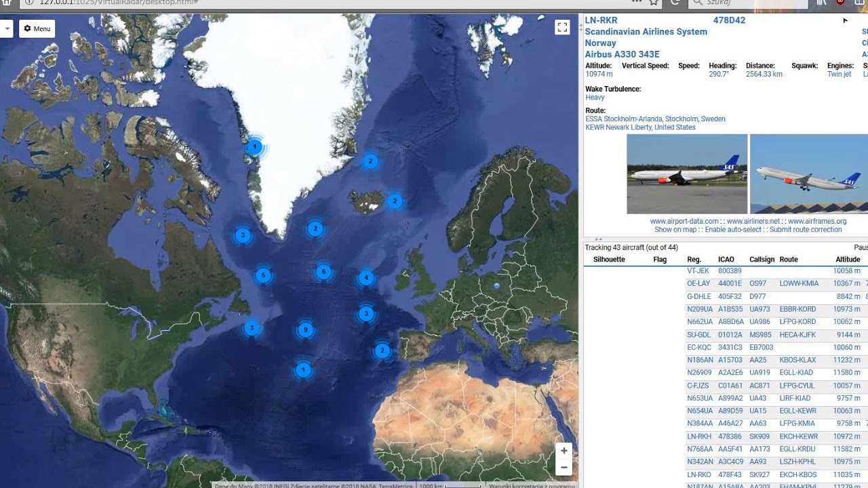This screenshot has height=488, width=868.
Task: Click the site info icon in address bar
Action: pyautogui.click(x=28, y=3)
